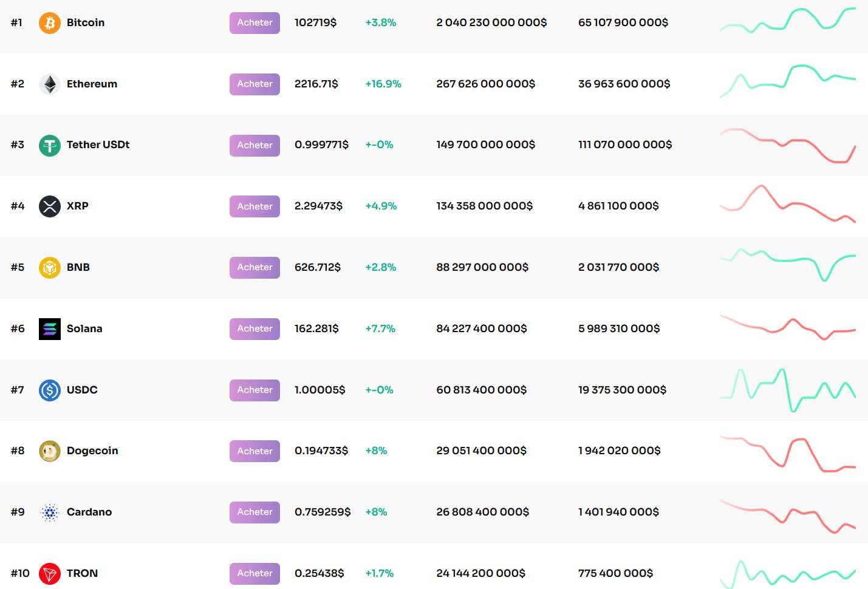Select the XRP logo icon
The width and height of the screenshot is (868, 589).
(50, 206)
